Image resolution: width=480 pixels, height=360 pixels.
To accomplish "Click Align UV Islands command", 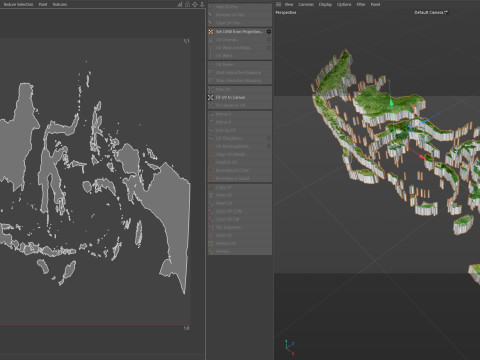I will coord(240,154).
